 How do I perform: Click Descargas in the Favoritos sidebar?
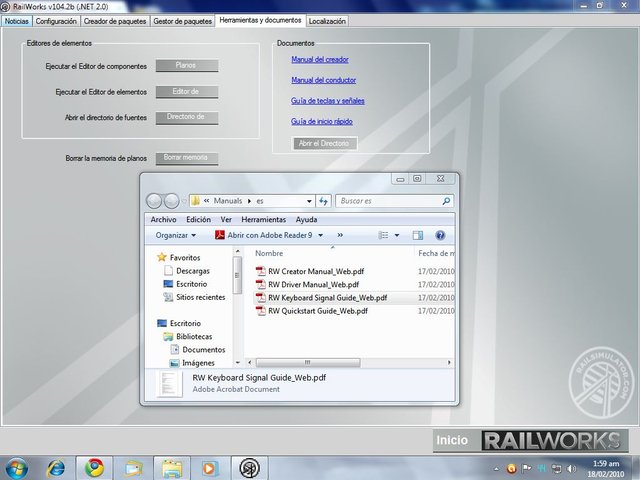click(x=193, y=271)
